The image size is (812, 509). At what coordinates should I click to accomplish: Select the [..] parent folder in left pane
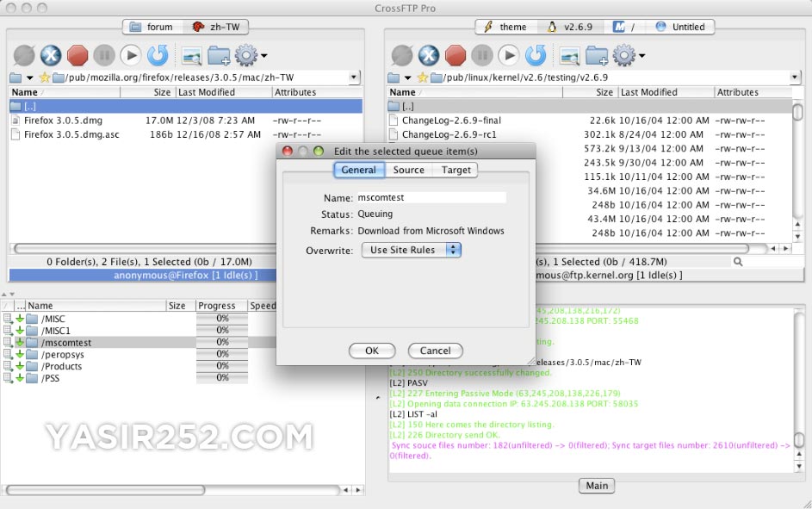[x=185, y=106]
